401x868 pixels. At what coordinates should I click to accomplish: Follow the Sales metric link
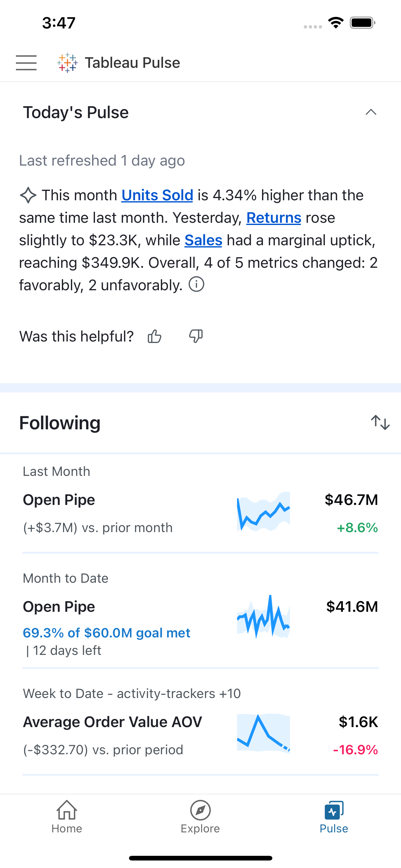203,240
